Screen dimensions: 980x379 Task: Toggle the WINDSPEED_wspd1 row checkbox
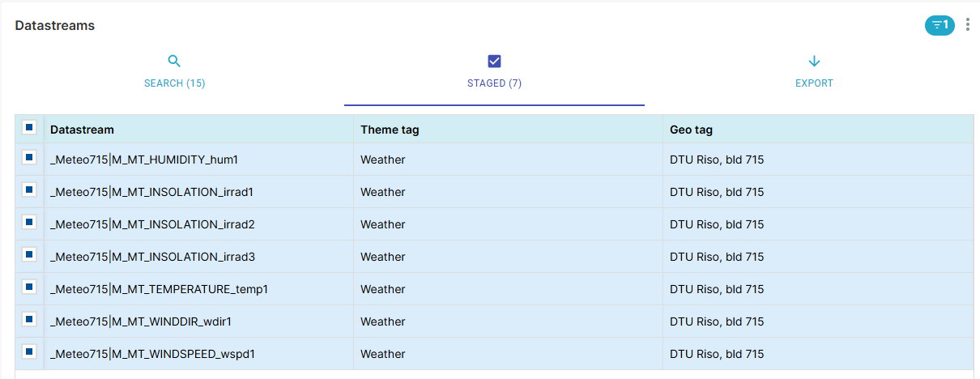(x=29, y=351)
